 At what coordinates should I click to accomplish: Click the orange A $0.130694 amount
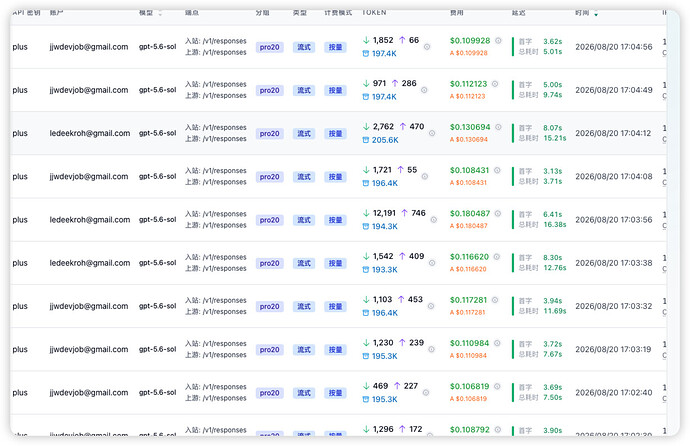469,139
